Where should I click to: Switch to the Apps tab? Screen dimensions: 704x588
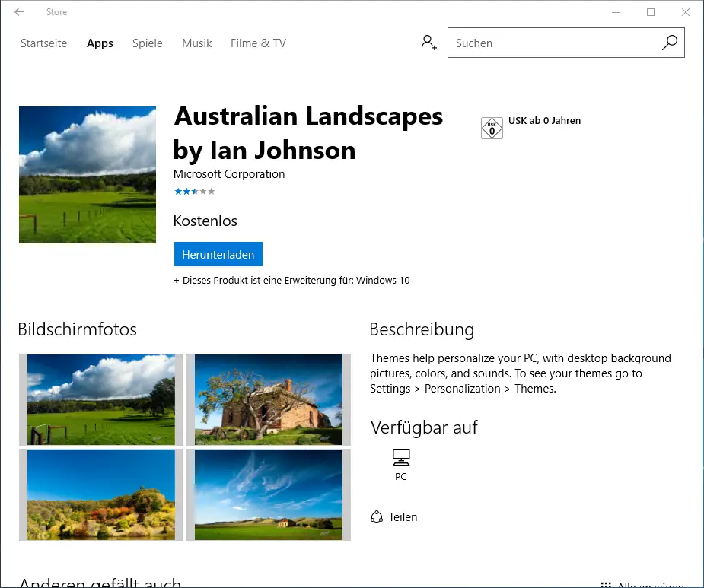100,43
